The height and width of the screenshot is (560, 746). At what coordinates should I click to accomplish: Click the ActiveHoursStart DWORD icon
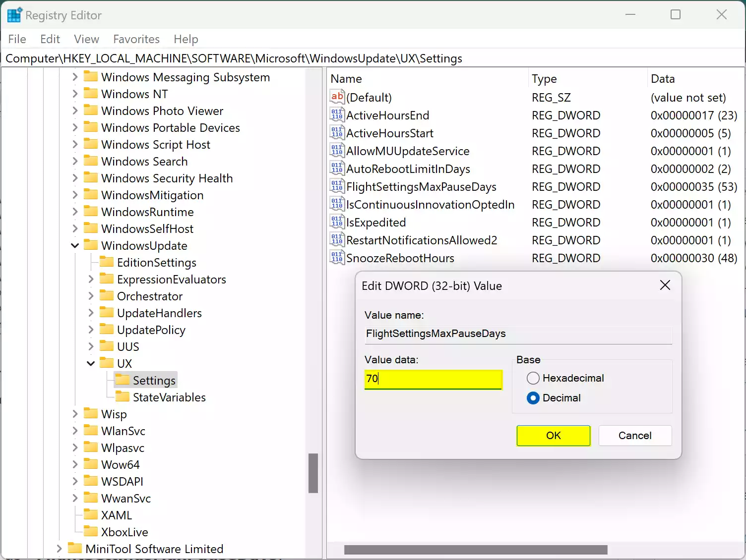[337, 133]
